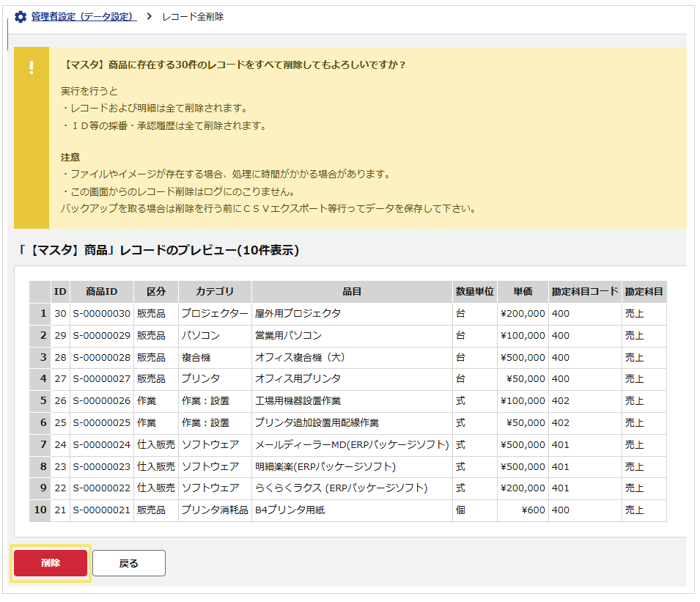
Task: Click B4プリンタ用紙 item cell
Action: (352, 510)
